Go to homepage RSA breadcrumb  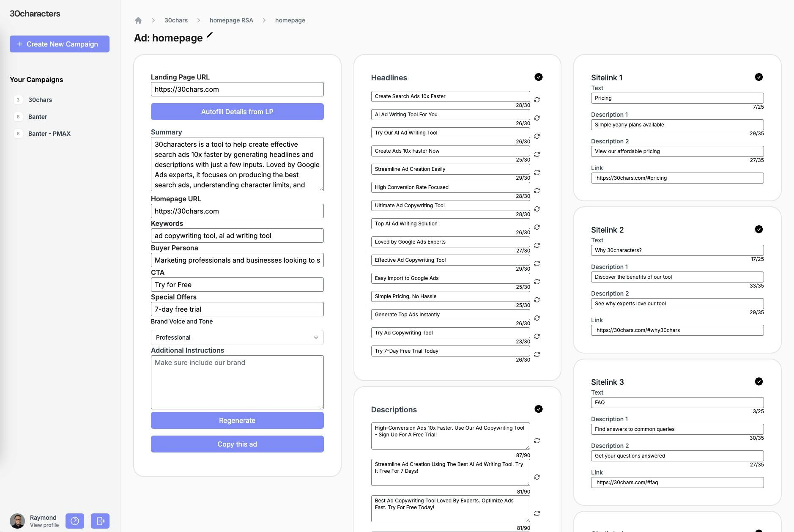click(231, 20)
